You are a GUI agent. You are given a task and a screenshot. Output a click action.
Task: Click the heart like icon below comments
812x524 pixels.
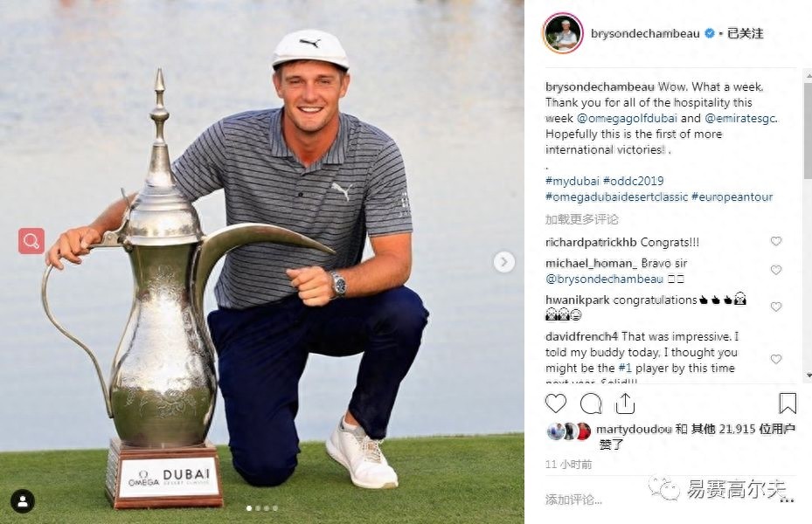click(x=556, y=403)
